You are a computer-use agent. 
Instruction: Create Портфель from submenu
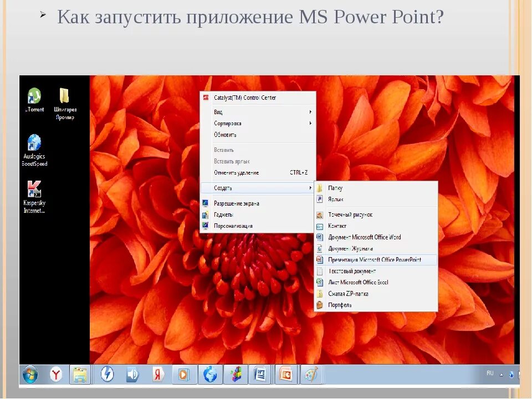click(x=376, y=305)
